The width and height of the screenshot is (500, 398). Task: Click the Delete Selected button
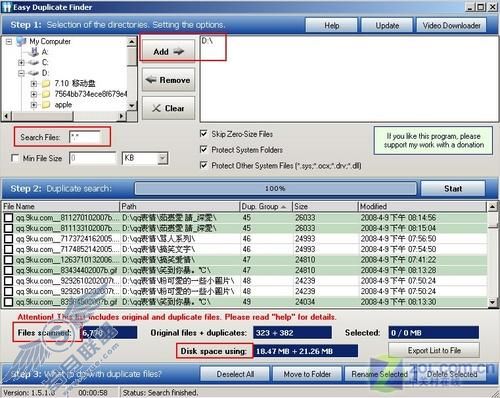pyautogui.click(x=452, y=374)
